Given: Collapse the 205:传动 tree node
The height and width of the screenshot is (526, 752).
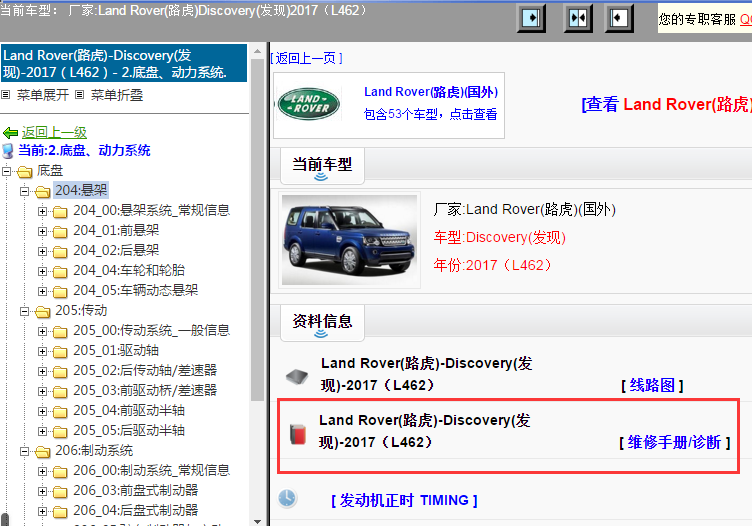Looking at the screenshot, I should point(24,312).
